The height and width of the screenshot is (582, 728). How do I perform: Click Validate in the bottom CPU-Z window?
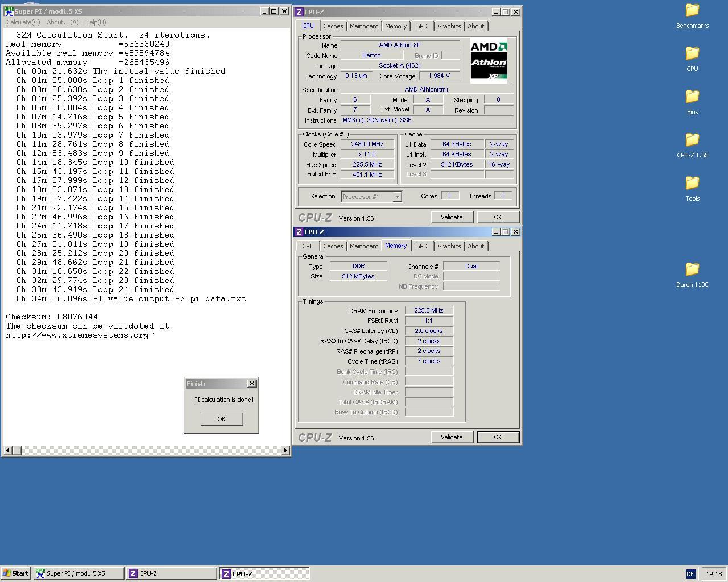pos(452,437)
